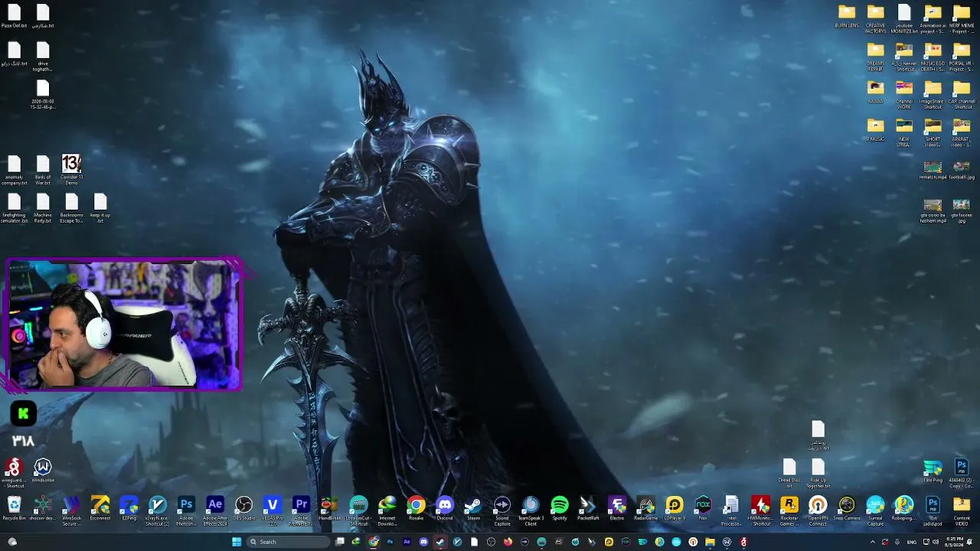Open Spotify desktop shortcut

560,508
